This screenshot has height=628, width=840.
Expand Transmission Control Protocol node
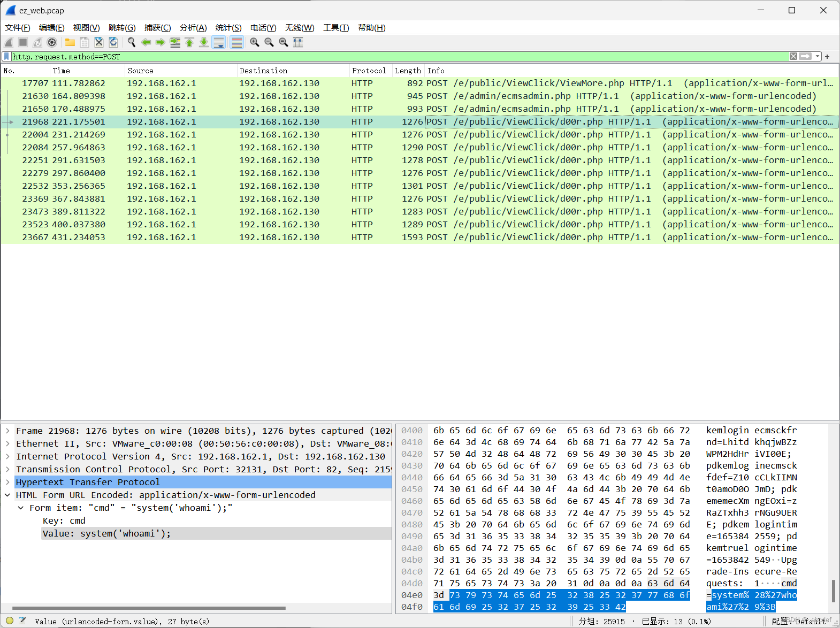click(x=8, y=469)
